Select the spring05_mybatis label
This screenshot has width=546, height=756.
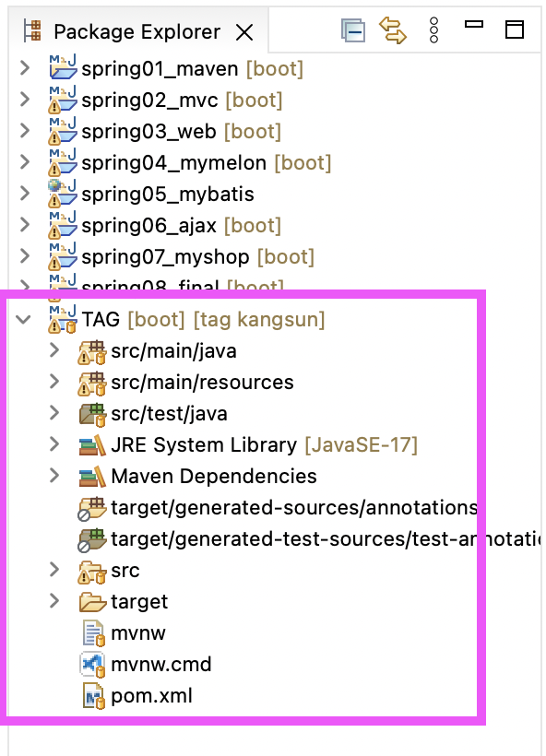168,195
